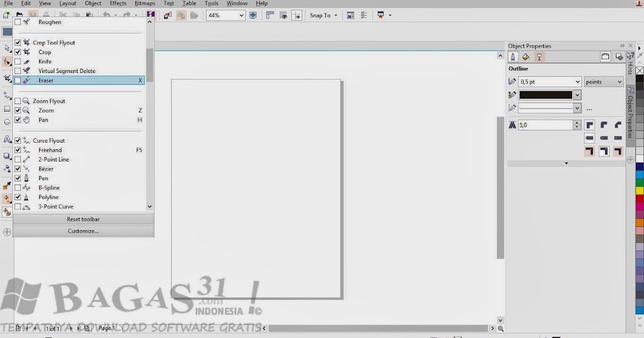Screen dimensions: 644x338
Task: Click the Undo arrow icon
Action: 106,16
